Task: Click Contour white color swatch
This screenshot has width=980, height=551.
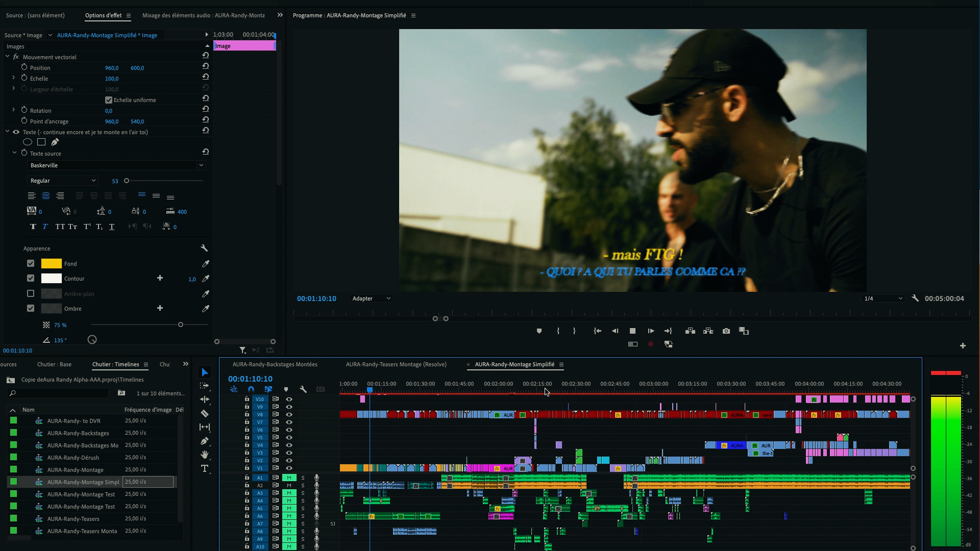Action: click(x=51, y=279)
